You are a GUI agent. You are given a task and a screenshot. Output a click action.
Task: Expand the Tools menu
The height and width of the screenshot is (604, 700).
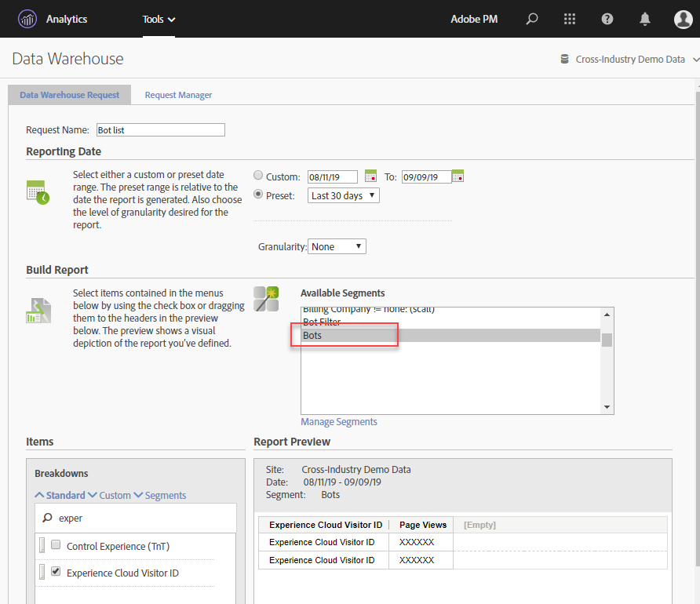(159, 19)
